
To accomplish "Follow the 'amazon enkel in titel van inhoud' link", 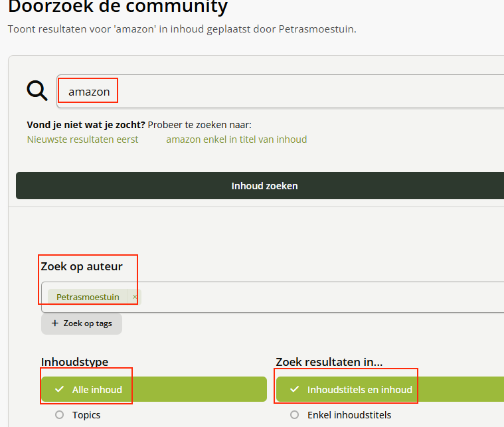I will [236, 139].
